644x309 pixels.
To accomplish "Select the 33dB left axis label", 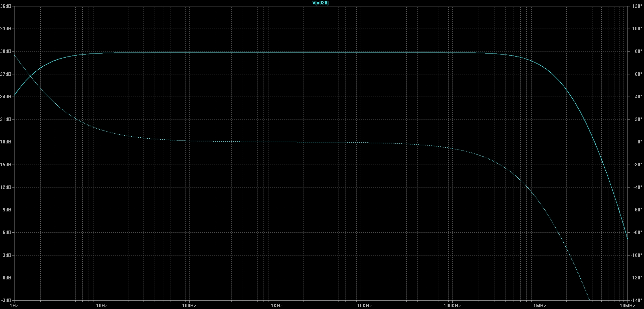I will pyautogui.click(x=6, y=29).
